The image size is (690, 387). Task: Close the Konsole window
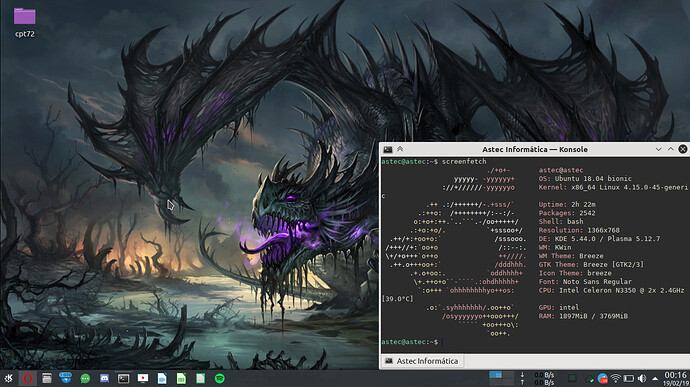coord(683,149)
